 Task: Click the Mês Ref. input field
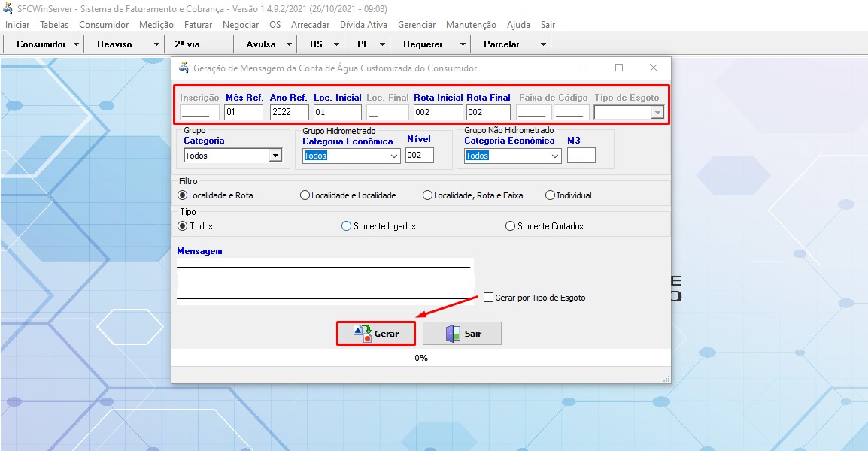click(x=244, y=113)
